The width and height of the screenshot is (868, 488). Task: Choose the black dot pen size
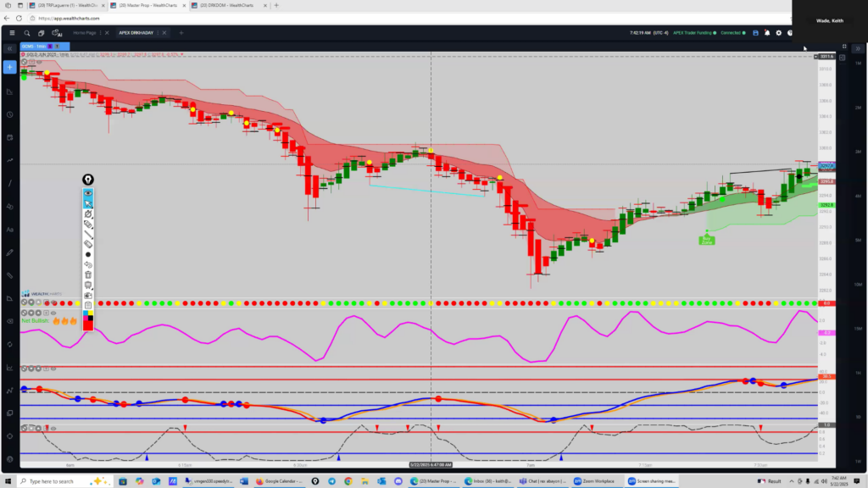tap(88, 254)
